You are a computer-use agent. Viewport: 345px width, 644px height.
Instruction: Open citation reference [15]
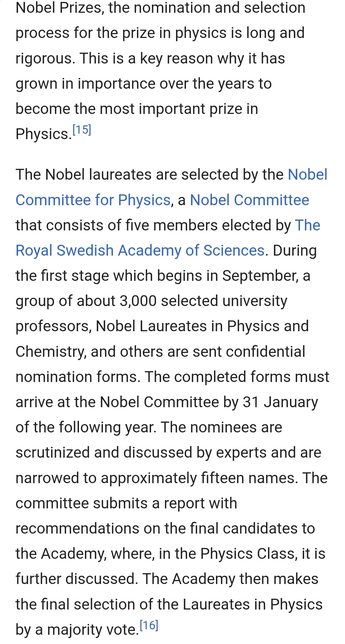pyautogui.click(x=82, y=130)
